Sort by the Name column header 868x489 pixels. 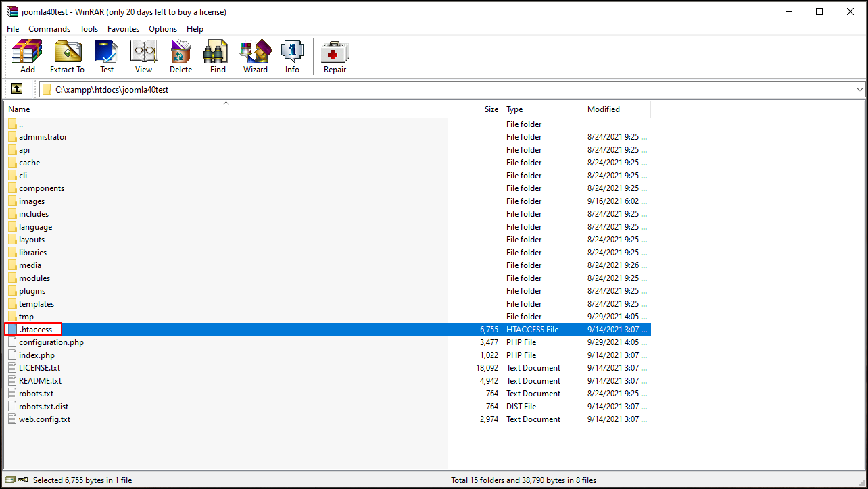point(226,109)
